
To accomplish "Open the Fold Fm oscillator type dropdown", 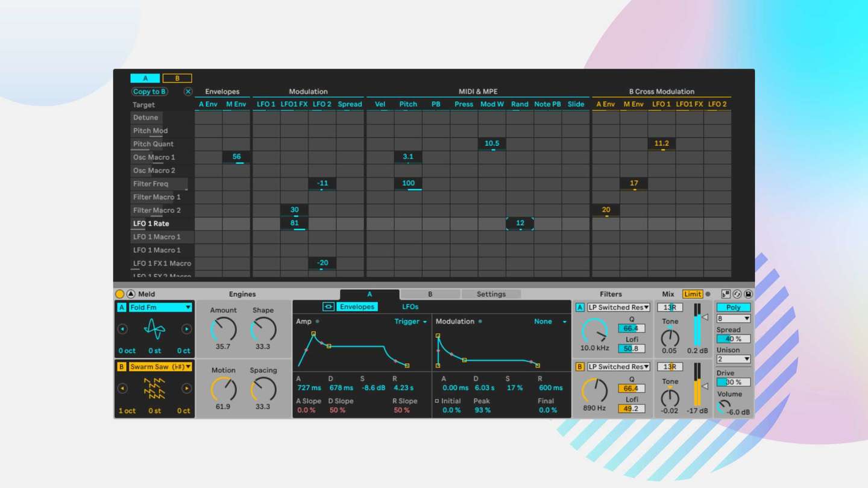I will [160, 307].
